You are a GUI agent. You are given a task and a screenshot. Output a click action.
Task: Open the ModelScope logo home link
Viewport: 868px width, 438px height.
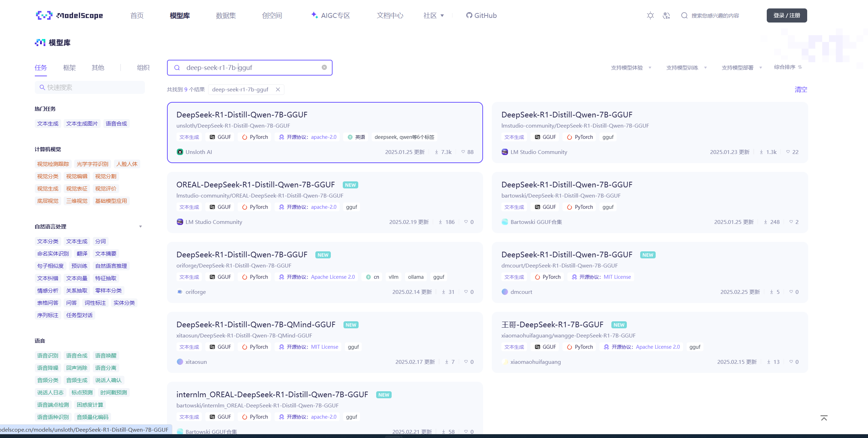69,15
